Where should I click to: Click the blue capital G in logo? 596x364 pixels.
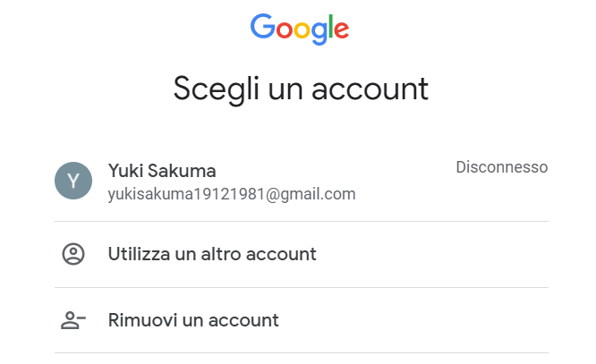262,27
